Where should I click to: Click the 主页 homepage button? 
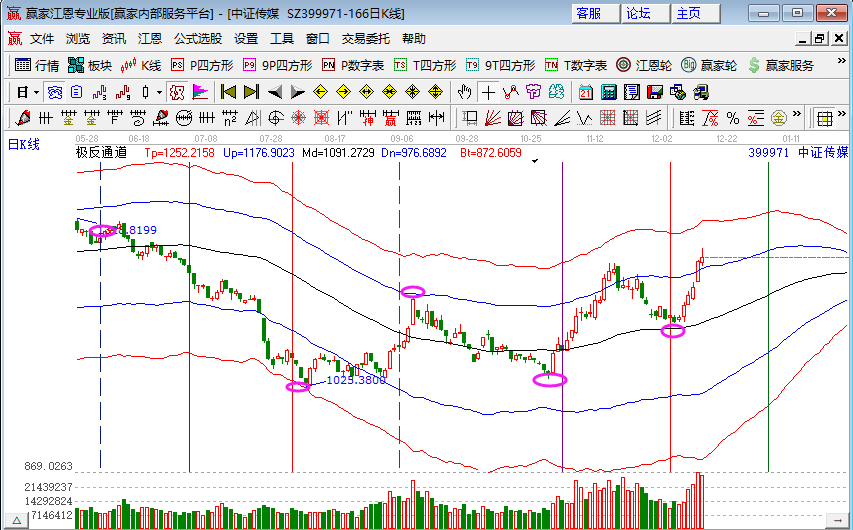click(695, 14)
